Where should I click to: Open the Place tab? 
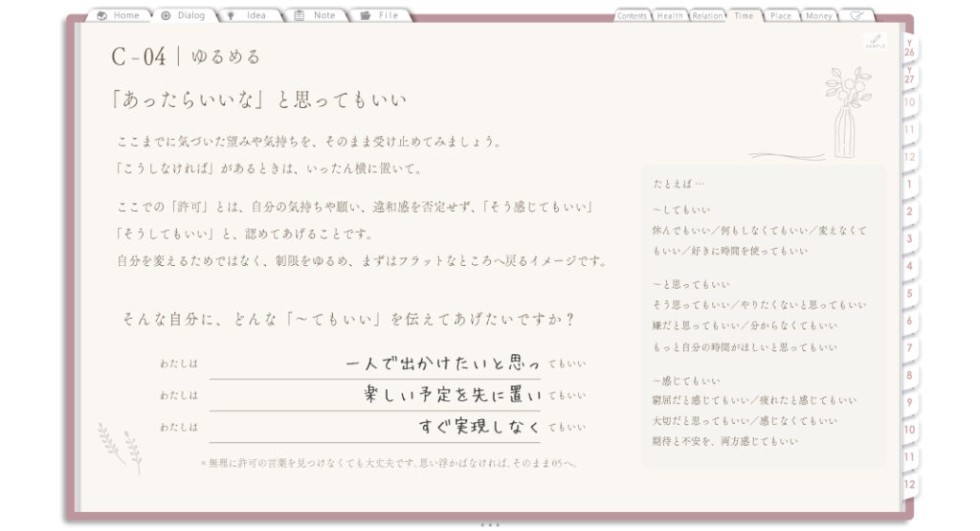tap(781, 15)
